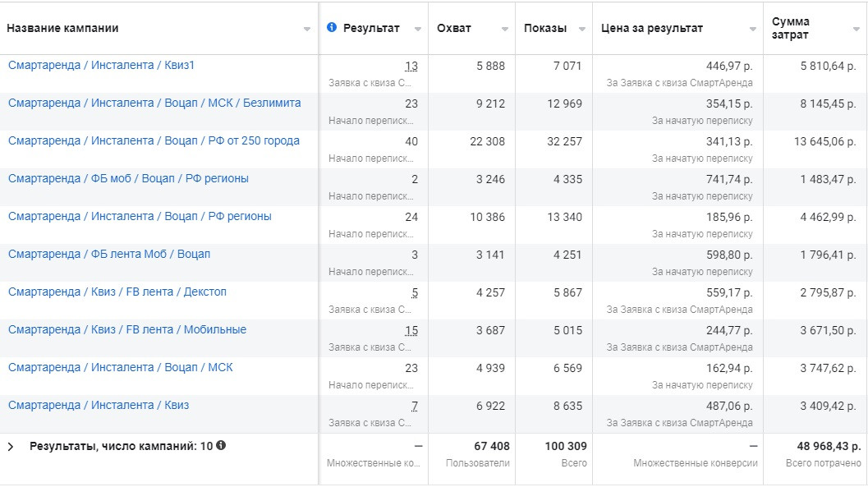Open campaign Квиз / FB лента / Мобильные
This screenshot has height=487, width=868.
pos(127,329)
